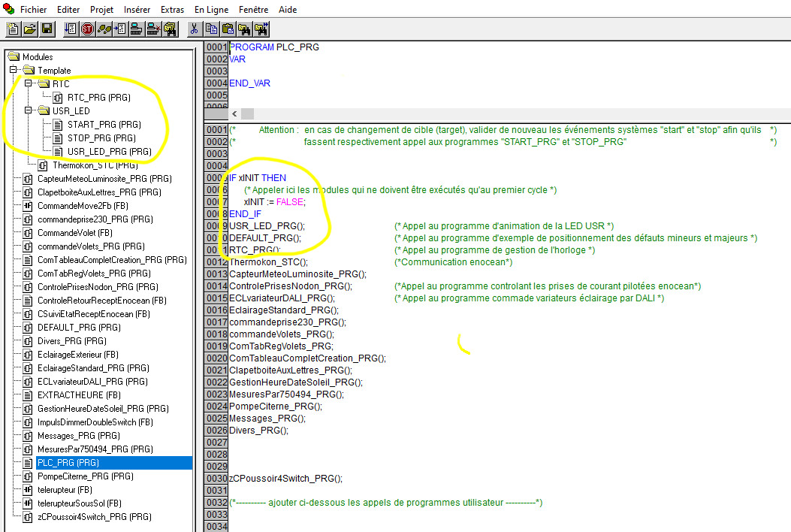
Task: Open the En Ligne menu
Action: pos(210,10)
